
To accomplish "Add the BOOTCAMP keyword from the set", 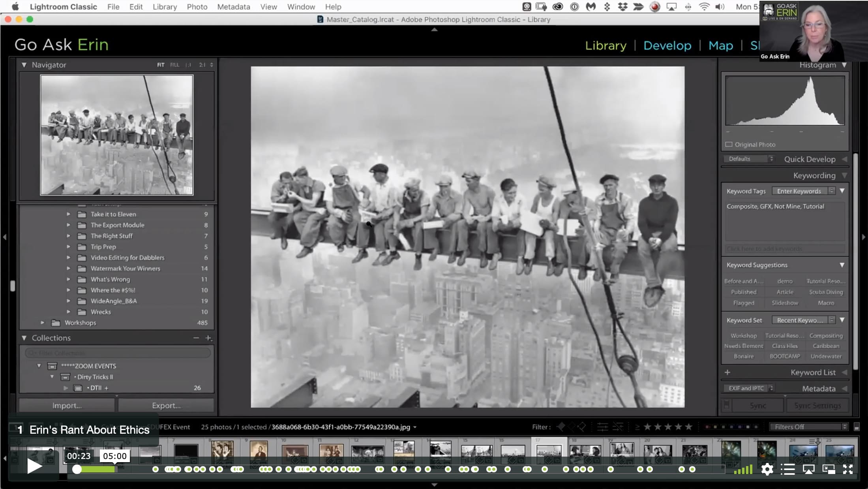I will 785,356.
